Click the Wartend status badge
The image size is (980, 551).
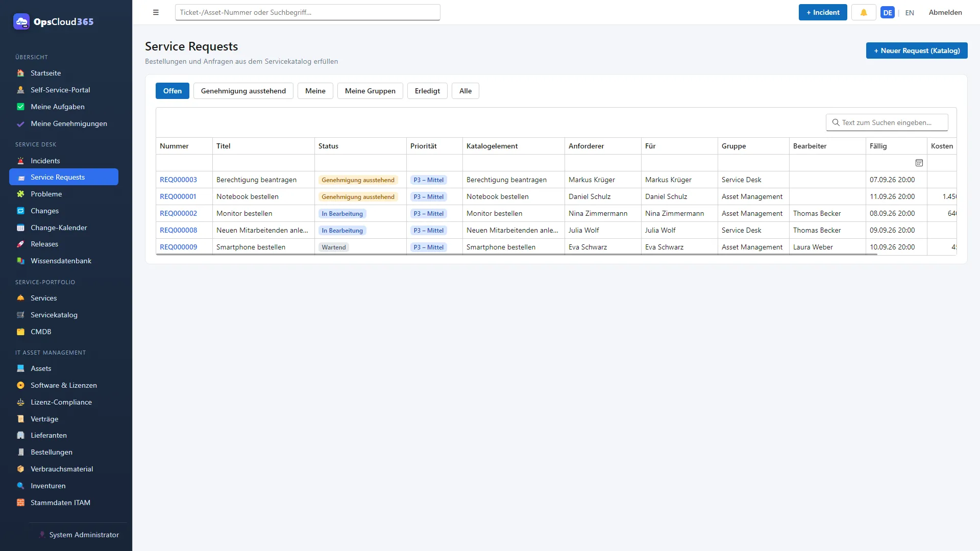[x=334, y=247]
